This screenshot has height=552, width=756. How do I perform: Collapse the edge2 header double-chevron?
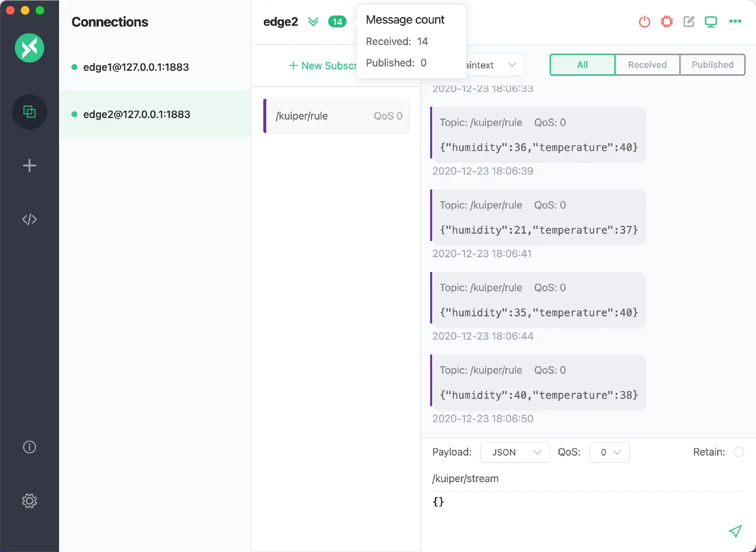(313, 22)
